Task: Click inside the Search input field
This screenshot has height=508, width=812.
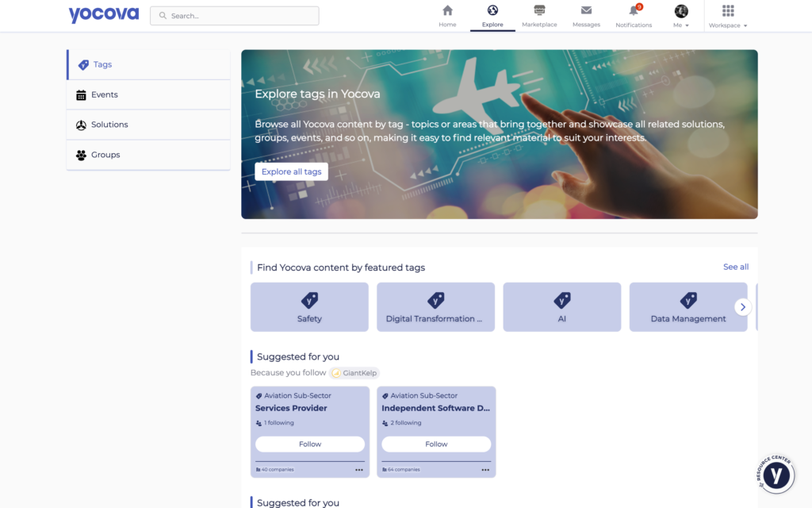Action: pyautogui.click(x=235, y=16)
